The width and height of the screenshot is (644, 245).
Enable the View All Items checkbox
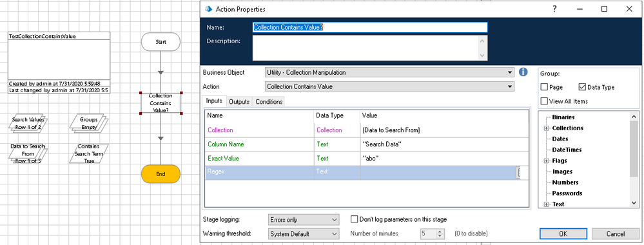coord(544,101)
